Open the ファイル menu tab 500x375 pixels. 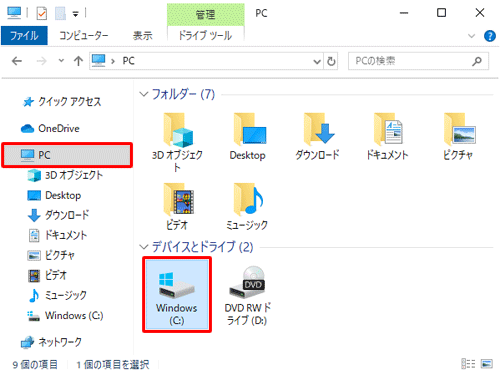24,35
